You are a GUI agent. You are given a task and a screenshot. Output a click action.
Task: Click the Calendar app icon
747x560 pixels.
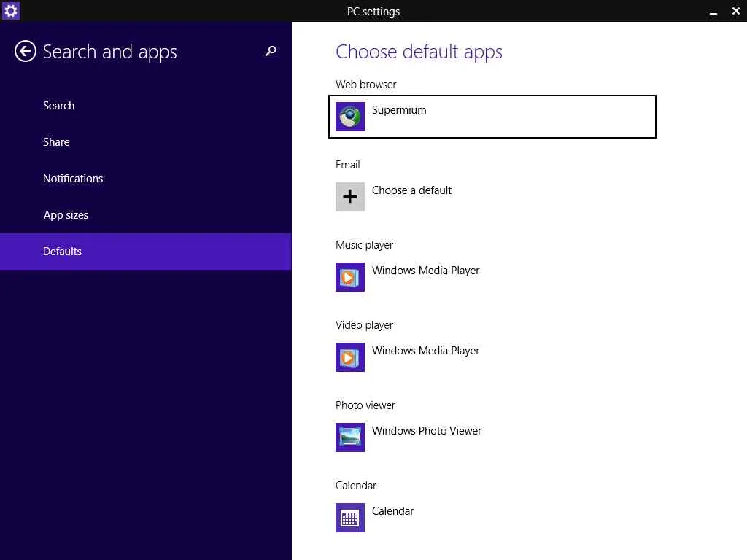[350, 518]
